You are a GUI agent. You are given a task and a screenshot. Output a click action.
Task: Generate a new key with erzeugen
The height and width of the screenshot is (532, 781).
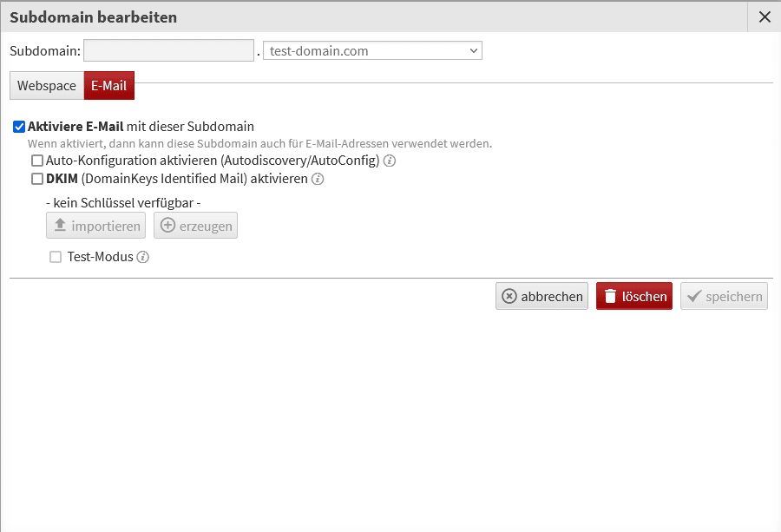point(195,226)
